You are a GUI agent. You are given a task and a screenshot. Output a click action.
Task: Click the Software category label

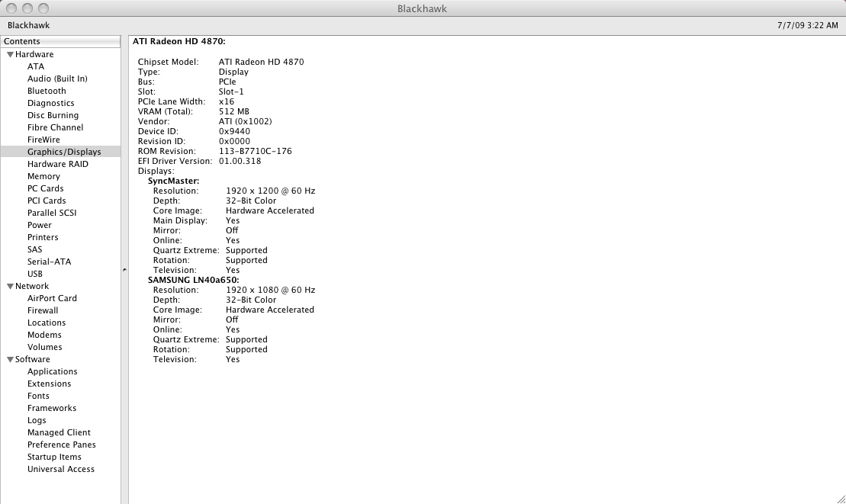point(32,360)
